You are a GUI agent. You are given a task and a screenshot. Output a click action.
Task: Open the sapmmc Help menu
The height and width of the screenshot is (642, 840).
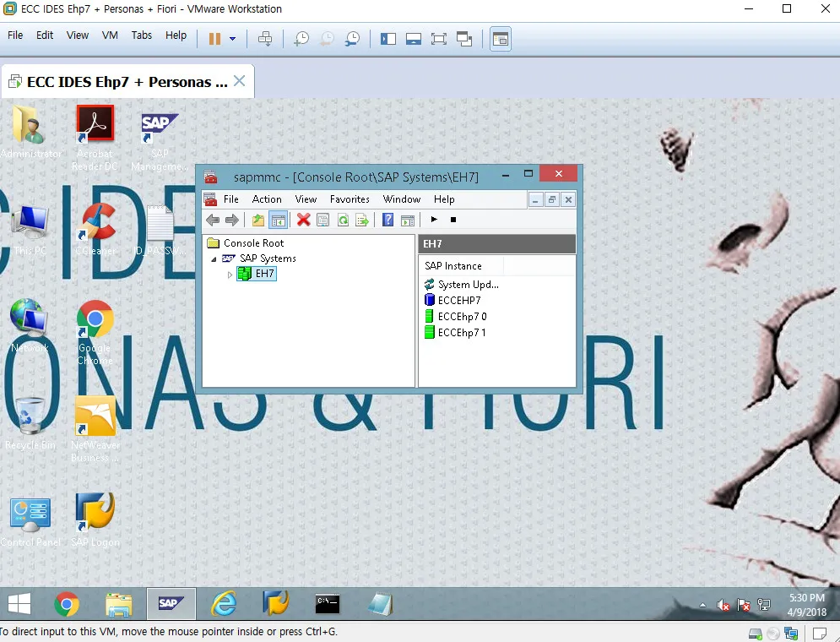[x=444, y=199]
